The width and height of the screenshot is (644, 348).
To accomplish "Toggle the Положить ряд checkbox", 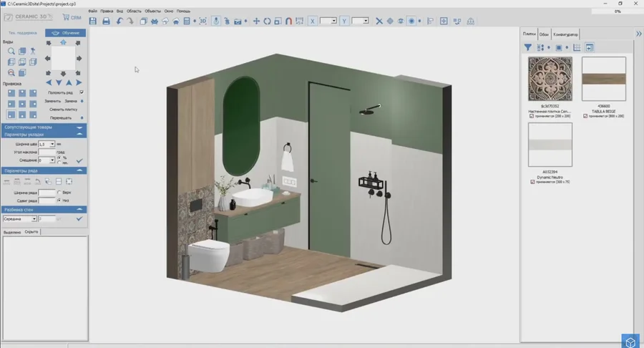I will pyautogui.click(x=82, y=92).
